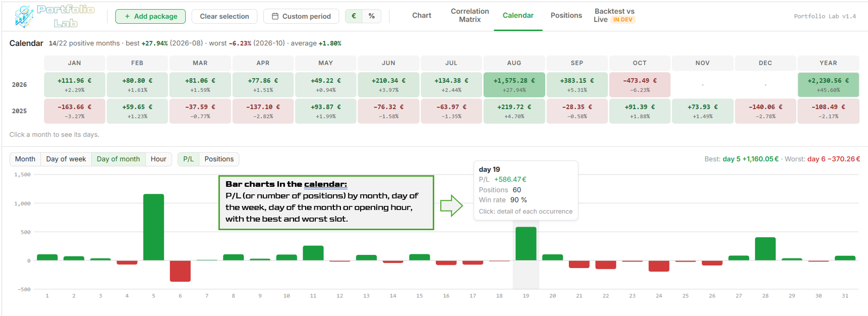Click the YEAR column header
This screenshot has width=868, height=316.
pyautogui.click(x=828, y=63)
